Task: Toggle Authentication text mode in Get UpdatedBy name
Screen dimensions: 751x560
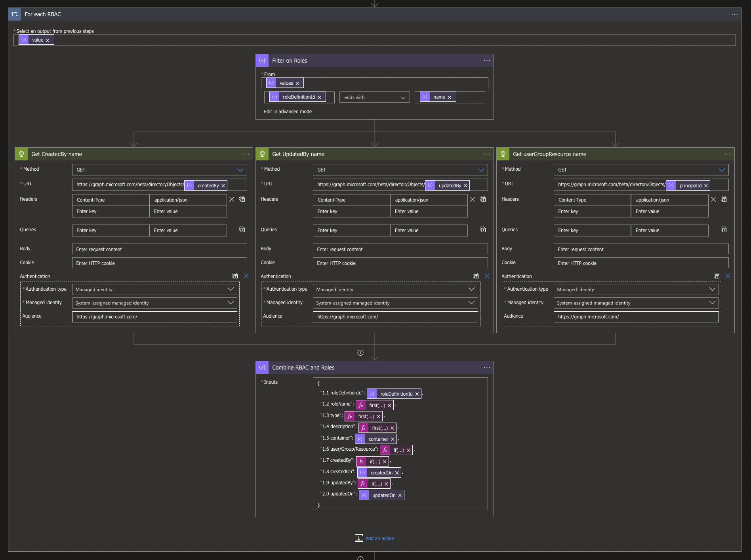Action: [x=476, y=276]
